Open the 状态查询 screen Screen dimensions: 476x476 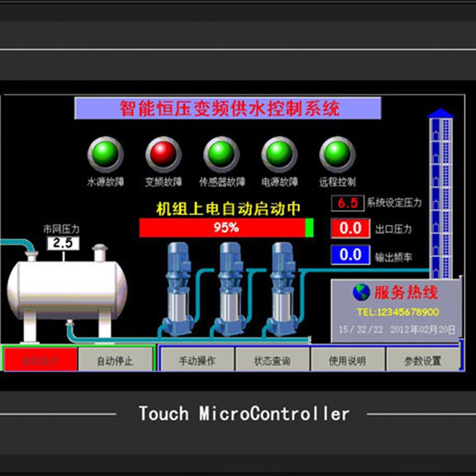pos(273,360)
